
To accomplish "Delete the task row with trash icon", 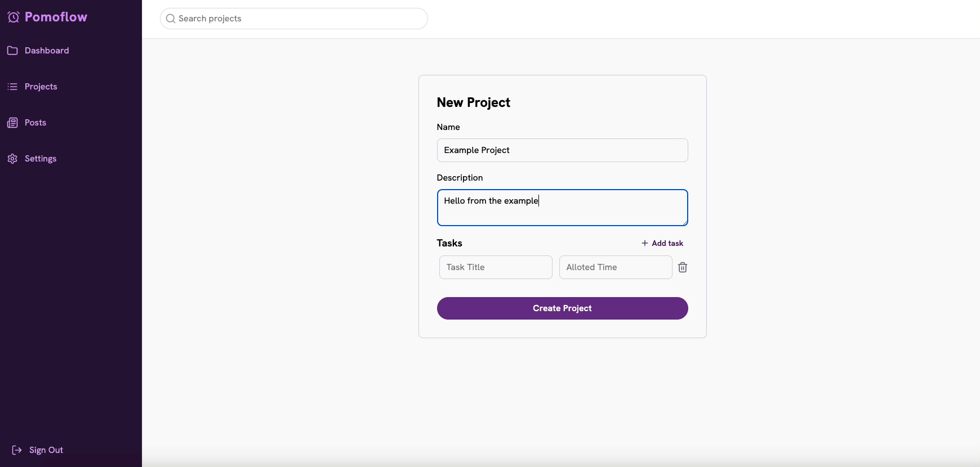I will point(683,267).
